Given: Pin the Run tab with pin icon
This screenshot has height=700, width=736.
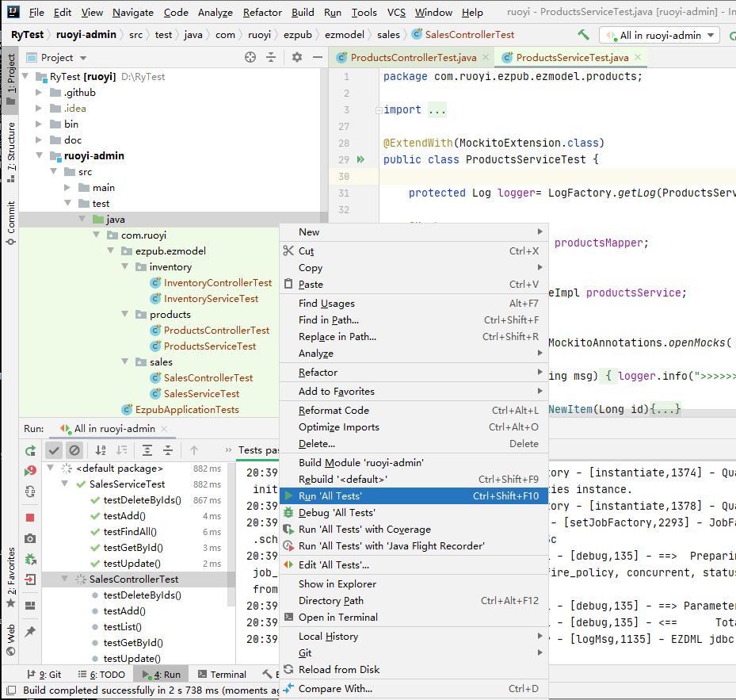Looking at the screenshot, I should (x=30, y=632).
